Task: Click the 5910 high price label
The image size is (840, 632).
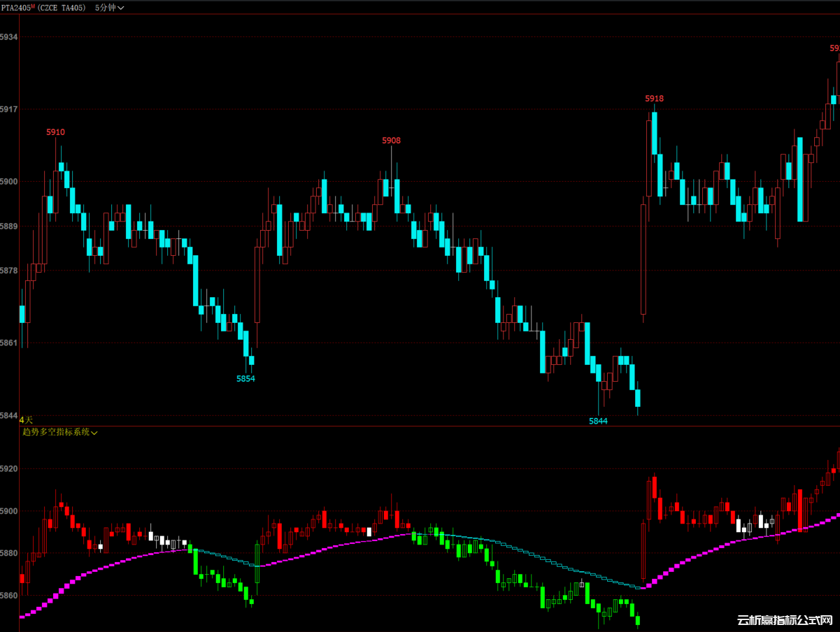Action: [56, 132]
